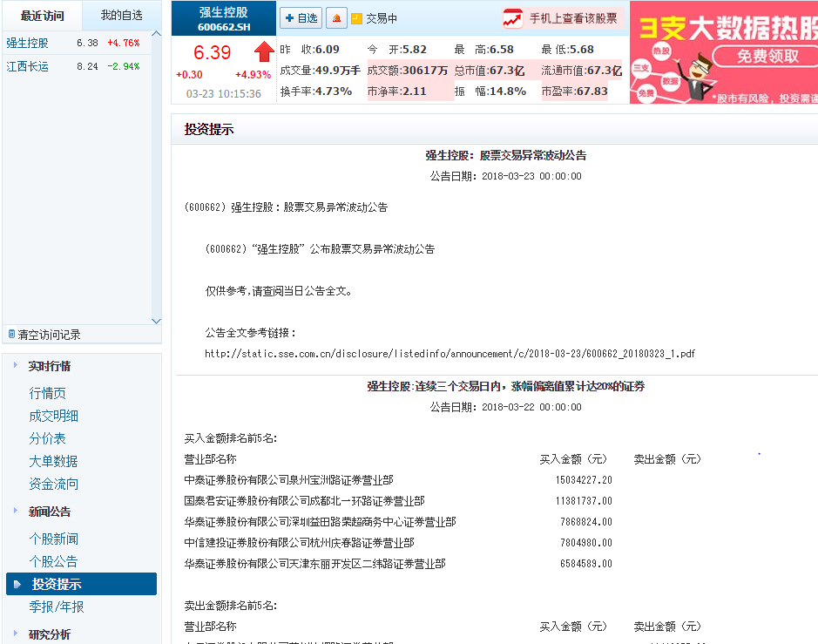The height and width of the screenshot is (644, 818).
Task: Open 个股公告 in sidebar
Action: coord(54,561)
